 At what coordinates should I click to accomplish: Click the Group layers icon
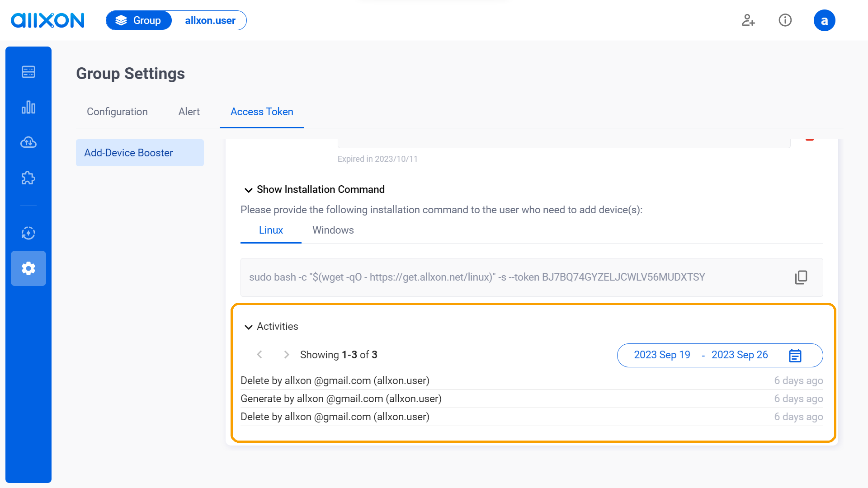pyautogui.click(x=121, y=20)
